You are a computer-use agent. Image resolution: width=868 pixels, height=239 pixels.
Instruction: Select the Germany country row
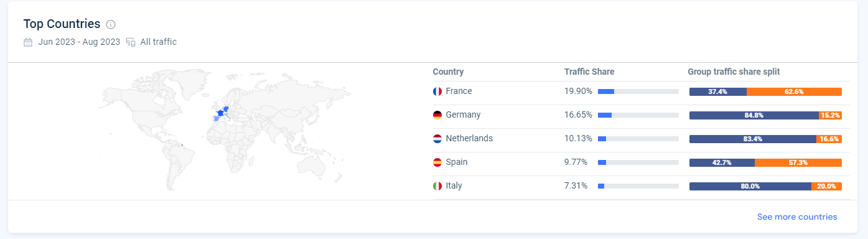pyautogui.click(x=637, y=115)
